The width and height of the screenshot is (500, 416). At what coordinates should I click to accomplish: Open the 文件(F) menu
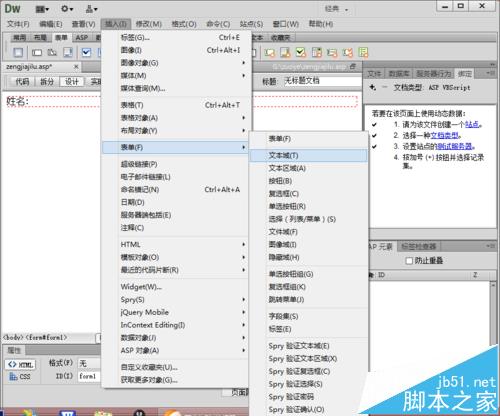tap(18, 24)
